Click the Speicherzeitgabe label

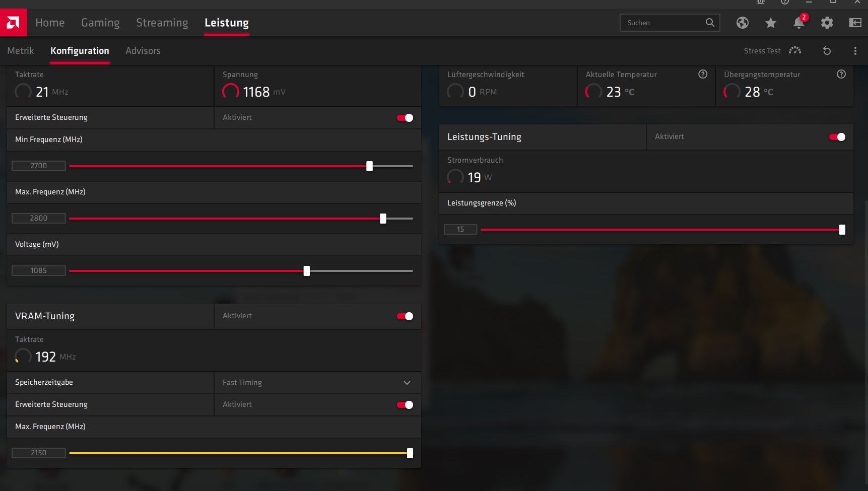(44, 382)
